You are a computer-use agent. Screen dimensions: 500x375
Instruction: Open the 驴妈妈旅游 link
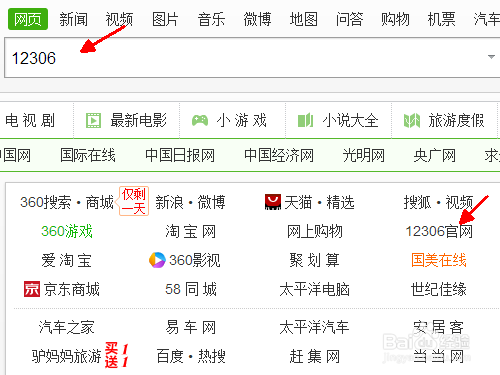pos(67,356)
